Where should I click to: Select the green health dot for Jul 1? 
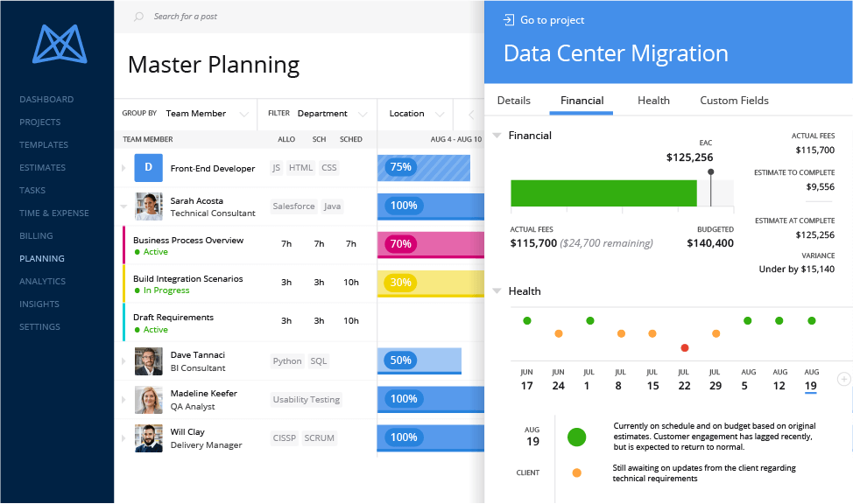589,321
